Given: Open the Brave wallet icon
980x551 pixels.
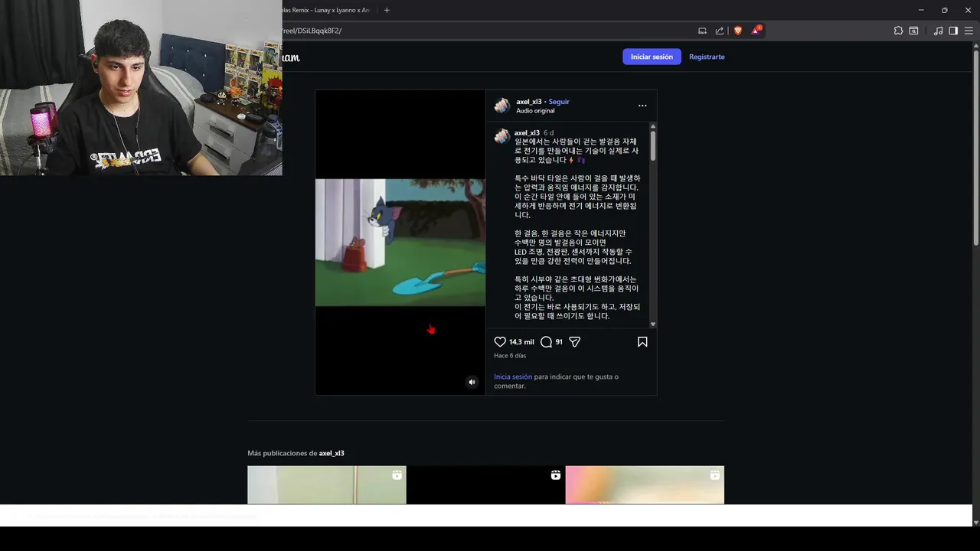Looking at the screenshot, I should coord(913,31).
